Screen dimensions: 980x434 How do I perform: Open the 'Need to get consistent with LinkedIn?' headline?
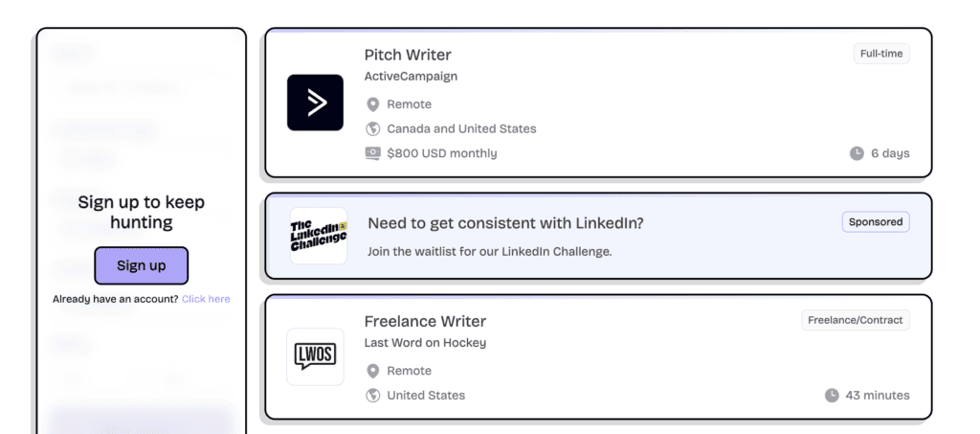[505, 223]
